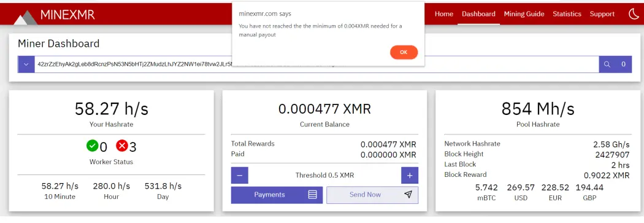Viewport: 644px width, 223px height.
Task: Click the Total Rewards amount
Action: point(388,145)
